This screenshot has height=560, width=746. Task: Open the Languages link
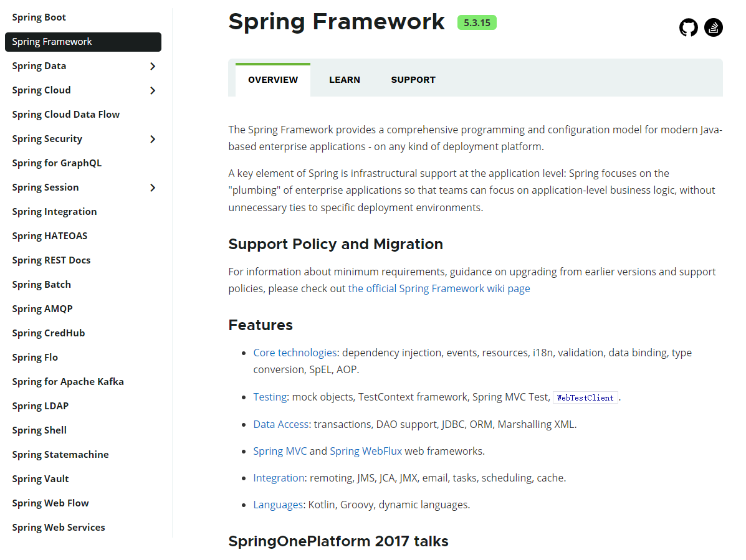[278, 505]
